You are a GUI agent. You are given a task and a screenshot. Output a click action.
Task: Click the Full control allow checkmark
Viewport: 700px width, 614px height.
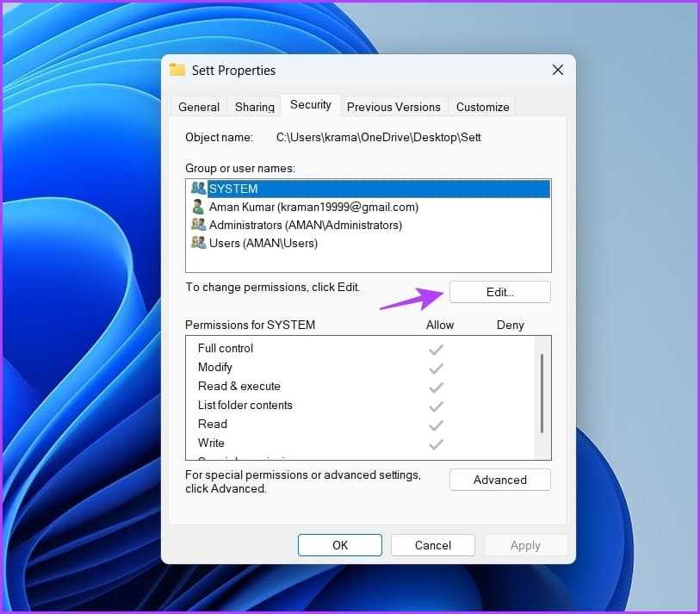[437, 349]
